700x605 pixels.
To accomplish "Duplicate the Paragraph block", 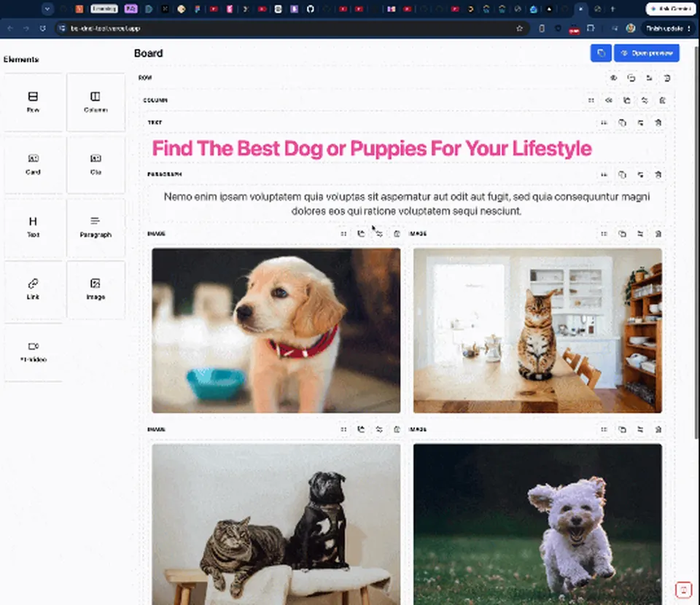I will point(622,174).
